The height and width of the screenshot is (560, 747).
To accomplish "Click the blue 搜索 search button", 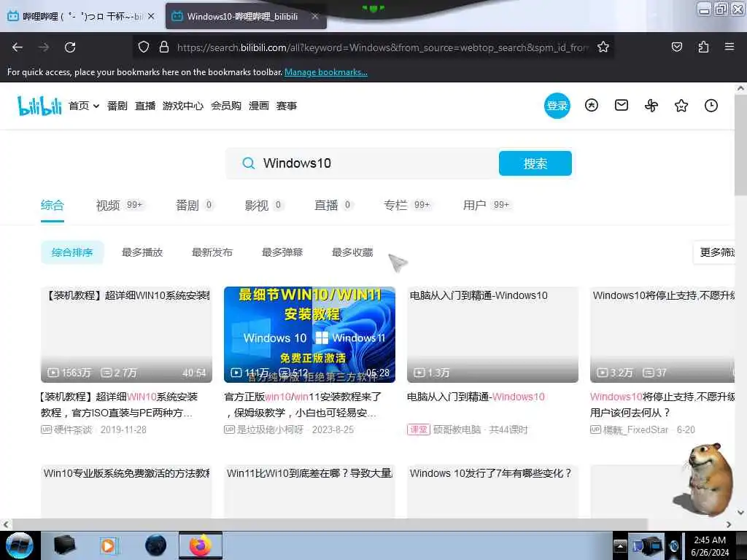I will coord(535,163).
